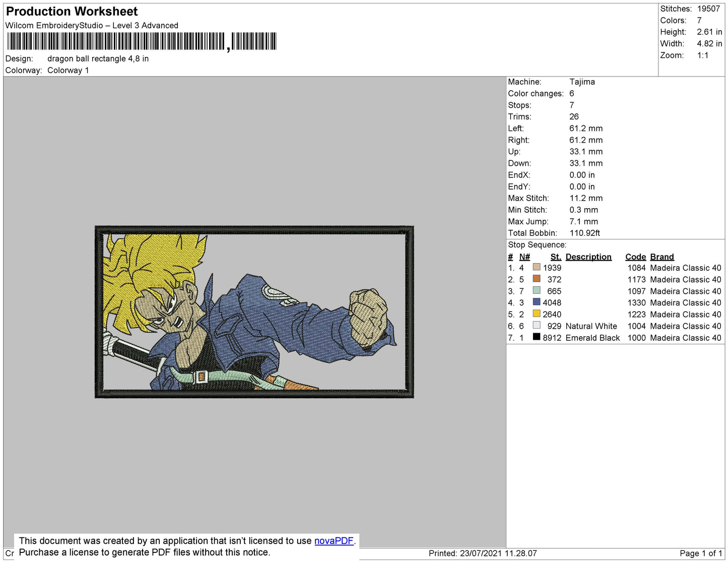Click the mint green 665 thread swatch
Viewport: 728px width, 563px height.
point(537,290)
